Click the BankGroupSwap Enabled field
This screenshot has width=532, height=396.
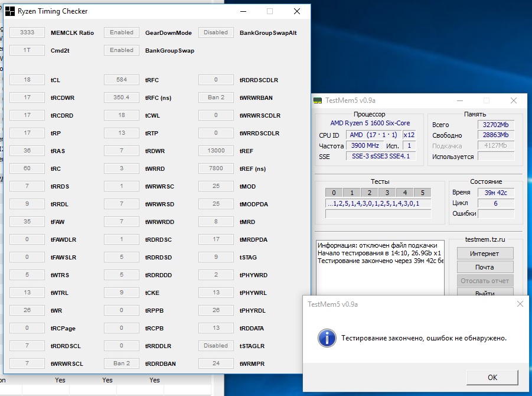(122, 50)
